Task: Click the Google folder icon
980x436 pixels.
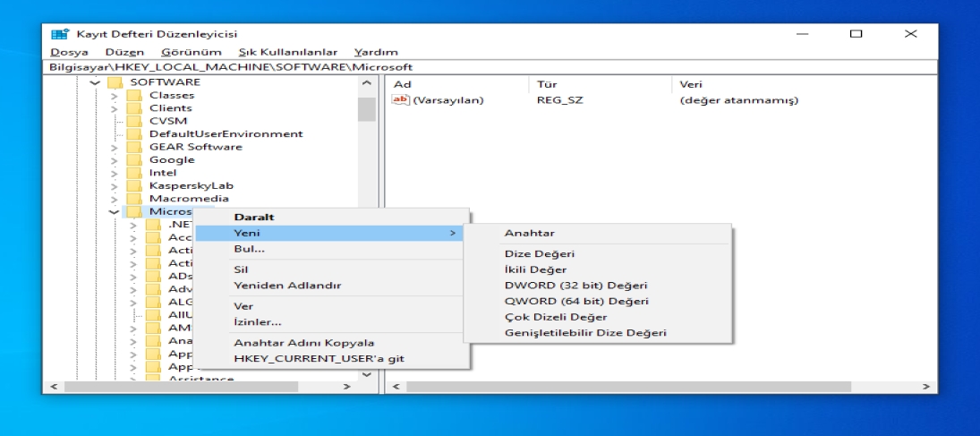Action: 133,159
